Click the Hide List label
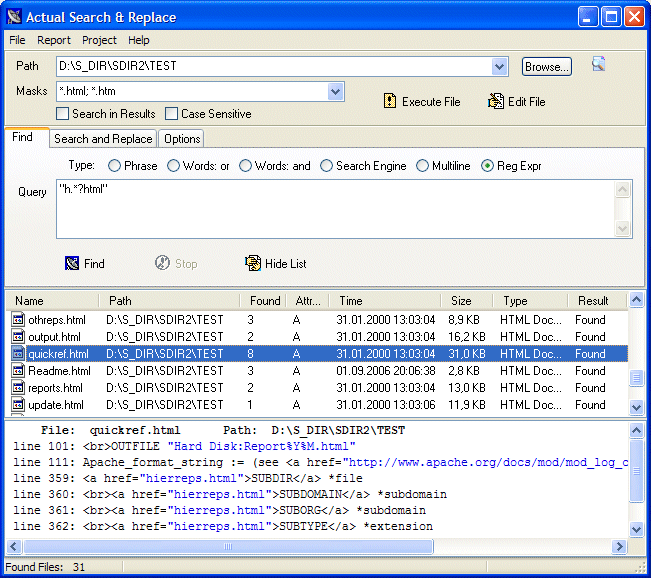Image resolution: width=651 pixels, height=578 pixels. pyautogui.click(x=286, y=264)
